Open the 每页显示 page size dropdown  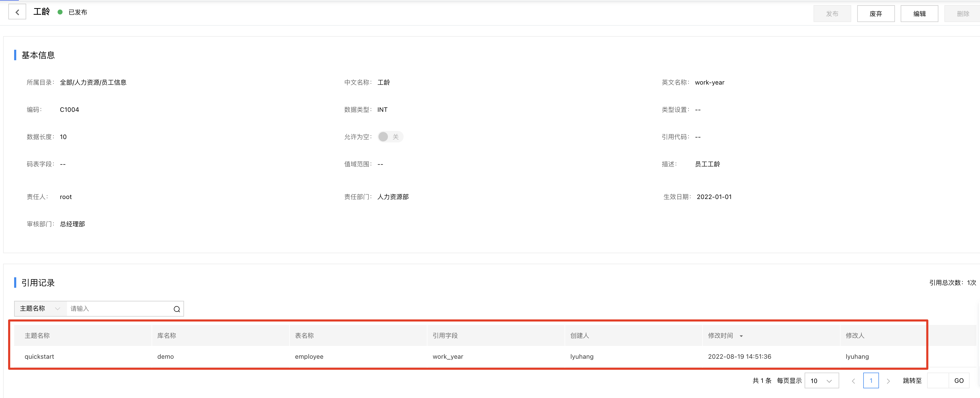coord(822,380)
